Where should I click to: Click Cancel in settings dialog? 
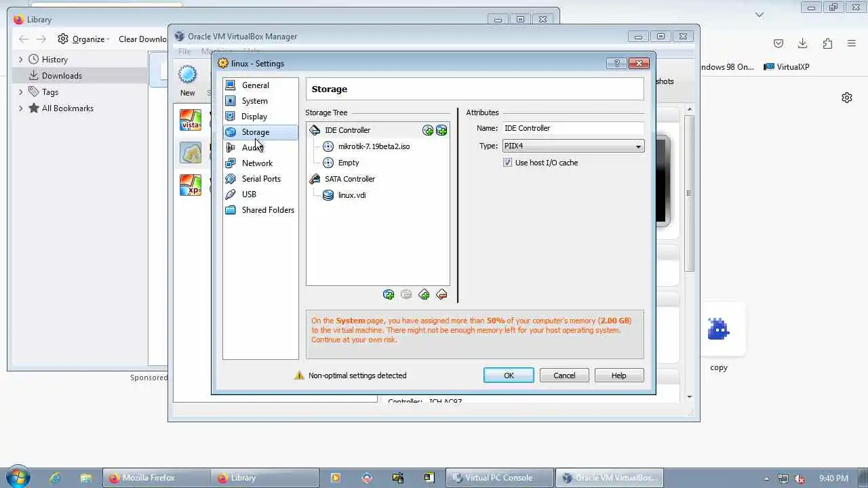click(564, 375)
